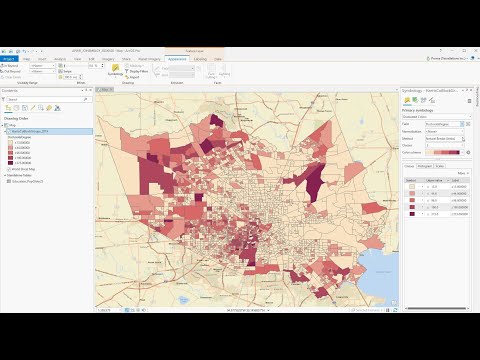
Task: Click the Contents search input field
Action: click(x=45, y=99)
